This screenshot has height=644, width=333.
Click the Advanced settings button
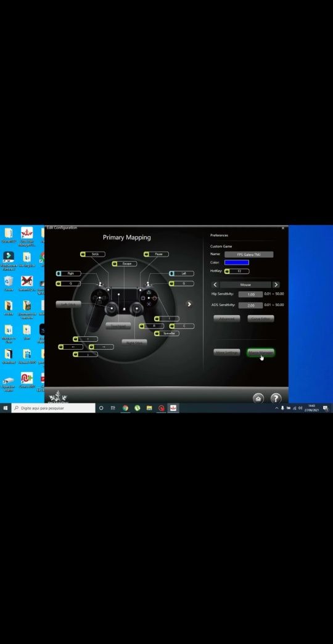pos(227,318)
